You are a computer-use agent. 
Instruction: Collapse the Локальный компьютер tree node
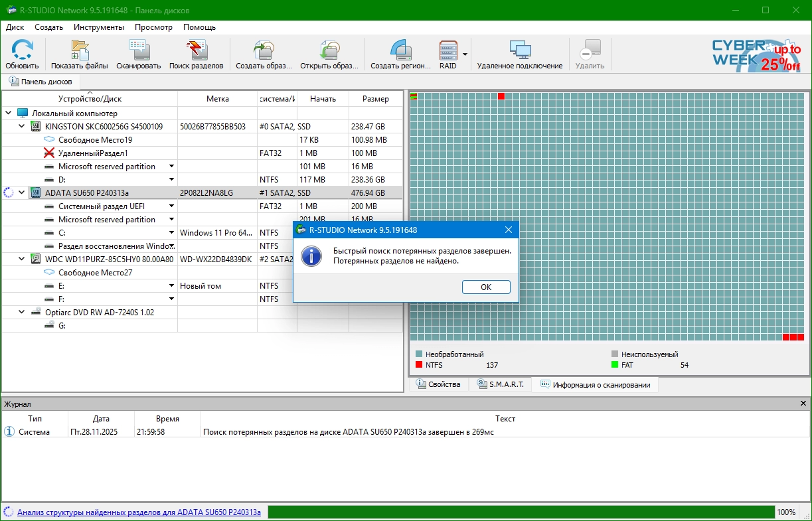(x=8, y=113)
